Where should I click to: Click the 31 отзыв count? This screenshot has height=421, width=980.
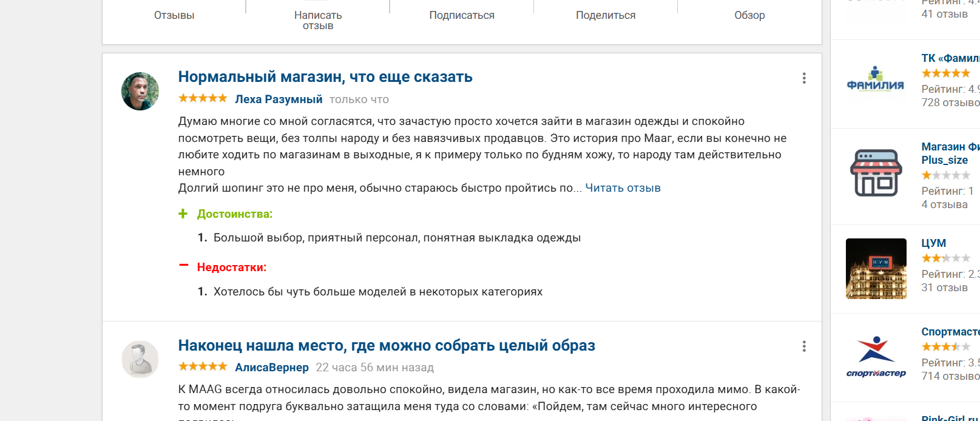tap(944, 288)
